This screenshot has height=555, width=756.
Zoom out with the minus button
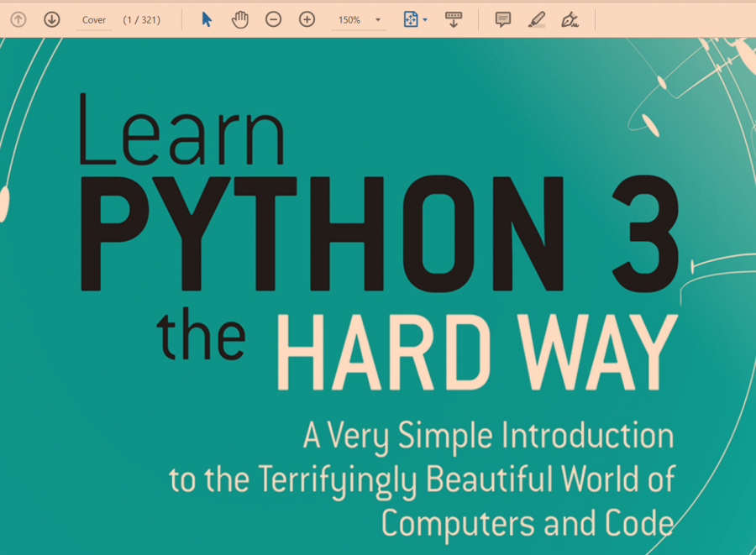coord(273,19)
